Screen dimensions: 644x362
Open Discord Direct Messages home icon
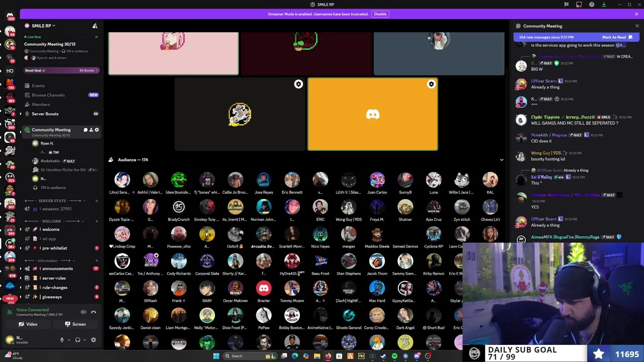tap(10, 16)
